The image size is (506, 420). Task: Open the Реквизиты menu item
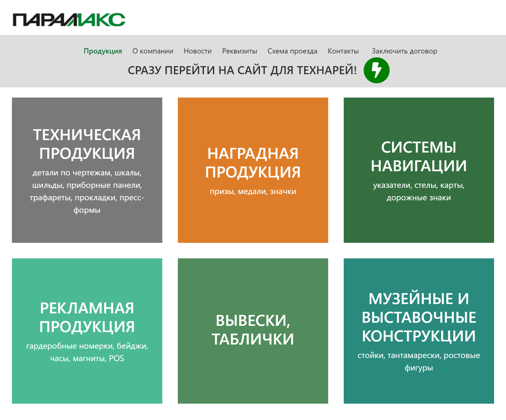240,51
